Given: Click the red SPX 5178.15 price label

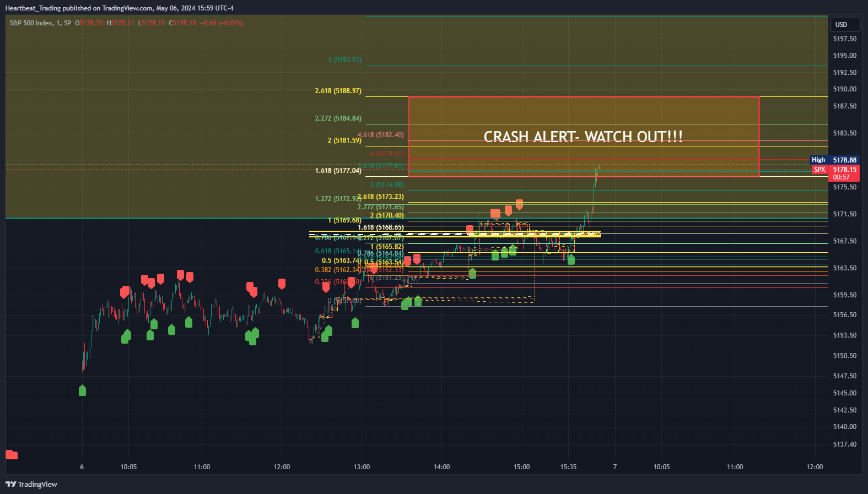Looking at the screenshot, I should (835, 173).
